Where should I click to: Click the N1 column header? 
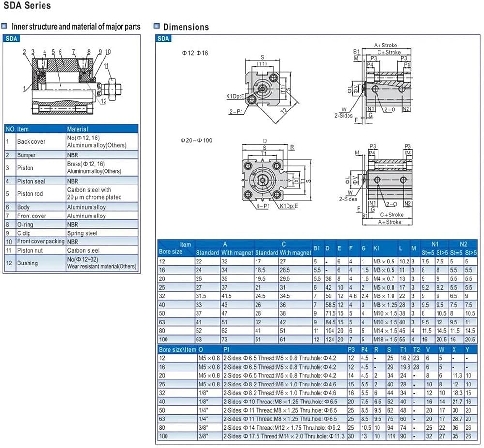click(435, 244)
